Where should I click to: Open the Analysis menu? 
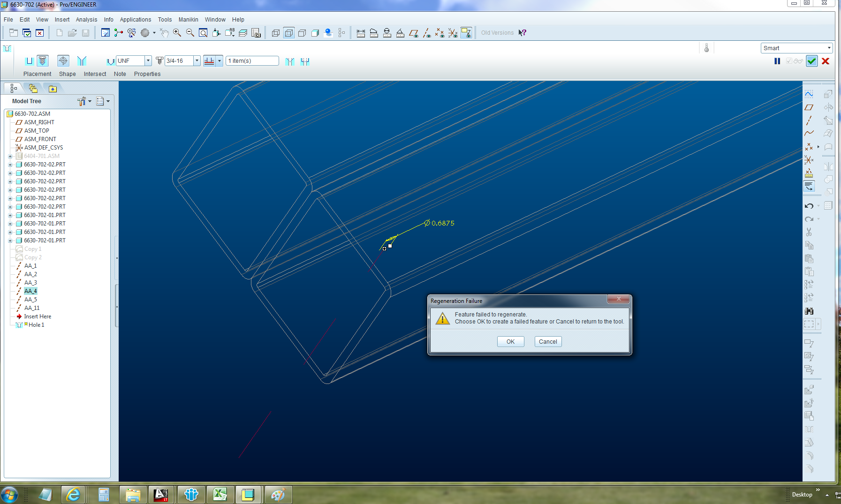pos(86,20)
